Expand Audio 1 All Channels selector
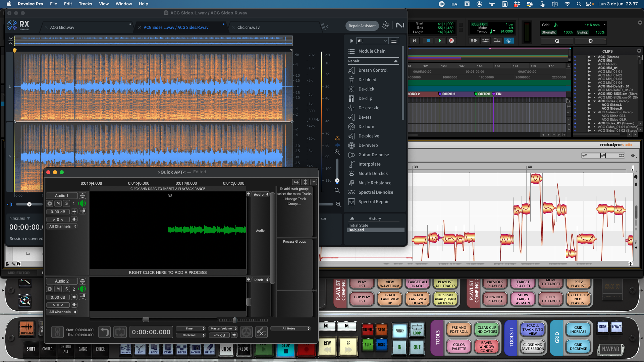 tap(63, 227)
